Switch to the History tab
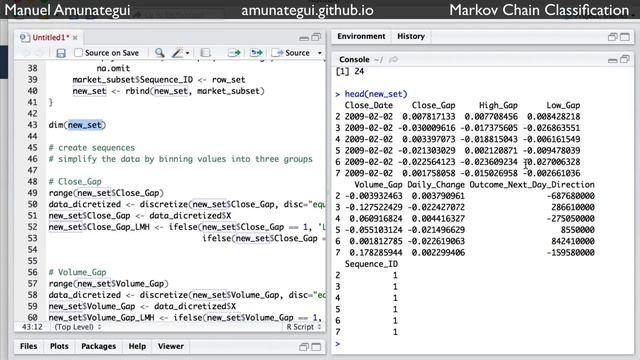Screen dimensions: 640x360 [x=411, y=36]
